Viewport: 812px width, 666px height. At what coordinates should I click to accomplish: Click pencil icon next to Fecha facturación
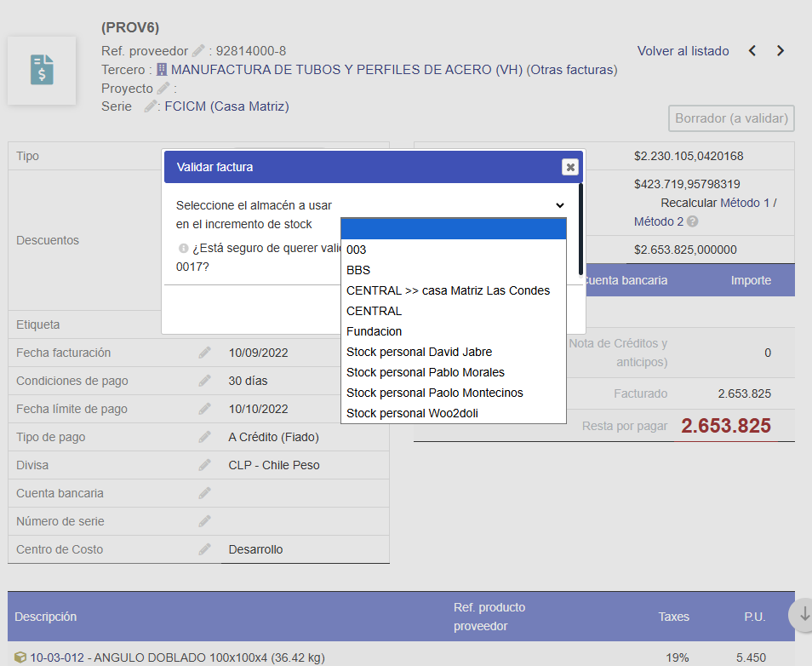(204, 353)
